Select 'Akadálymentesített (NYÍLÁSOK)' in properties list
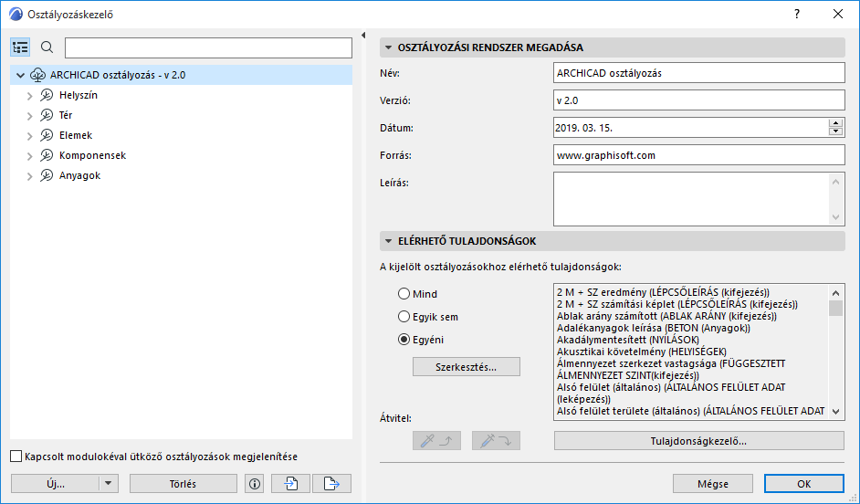The image size is (860, 504). (628, 340)
